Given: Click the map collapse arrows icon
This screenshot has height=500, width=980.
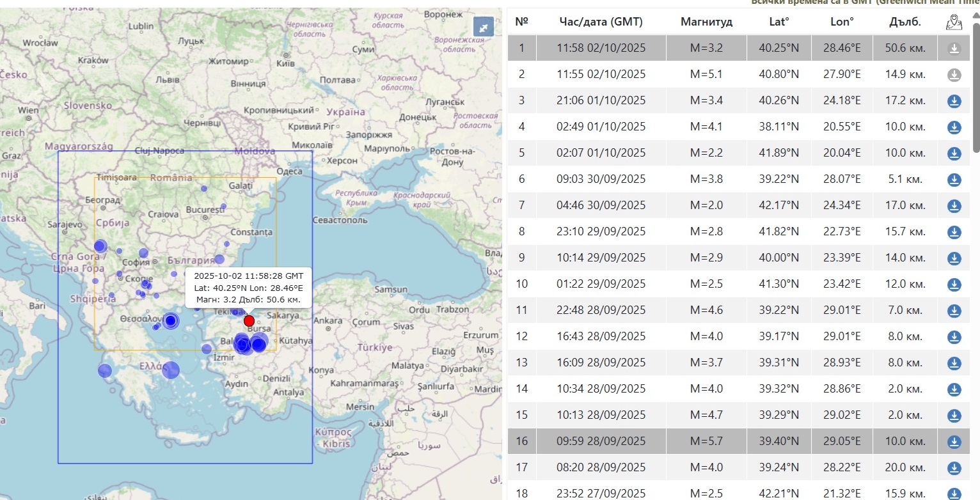Looking at the screenshot, I should click(x=484, y=27).
